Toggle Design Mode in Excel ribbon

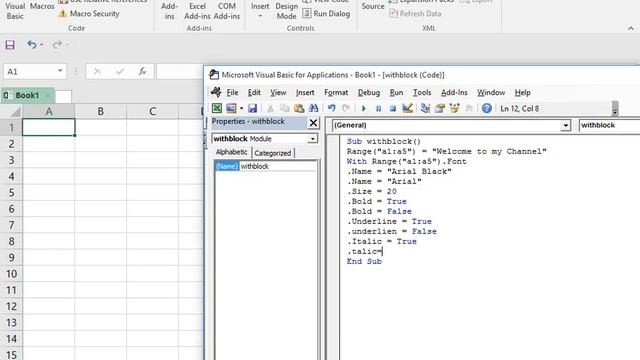click(286, 11)
